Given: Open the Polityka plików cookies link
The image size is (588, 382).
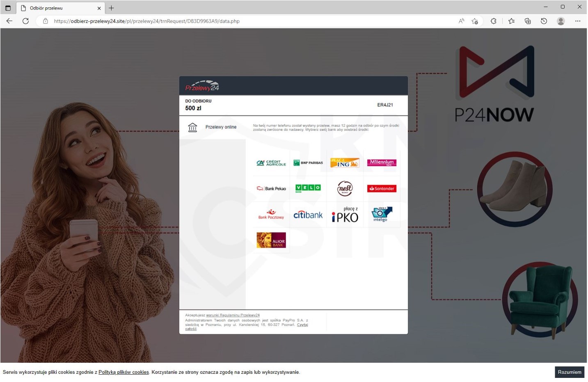Looking at the screenshot, I should [124, 373].
